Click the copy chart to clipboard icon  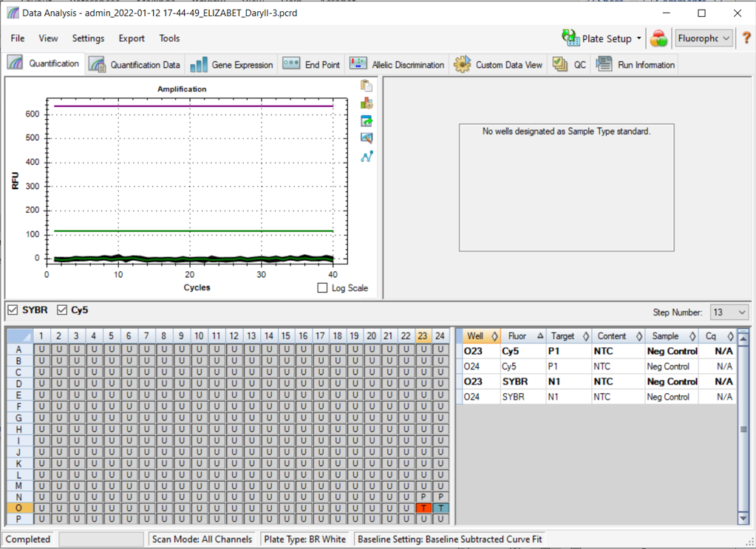[x=367, y=86]
